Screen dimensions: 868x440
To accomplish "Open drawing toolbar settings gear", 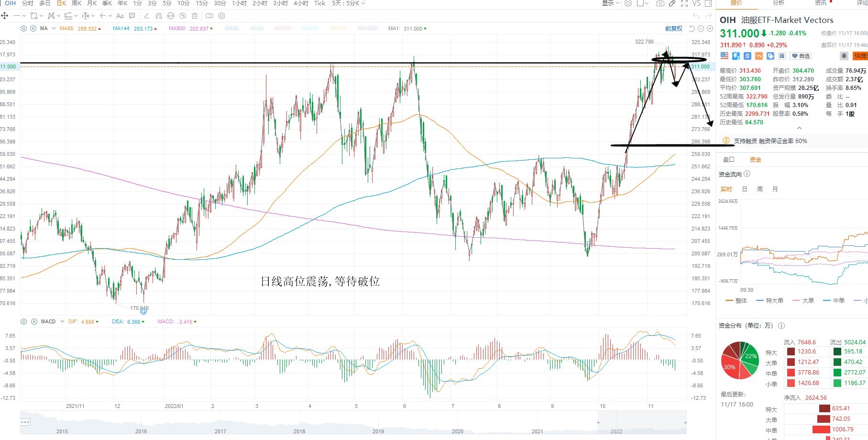I will [x=221, y=16].
